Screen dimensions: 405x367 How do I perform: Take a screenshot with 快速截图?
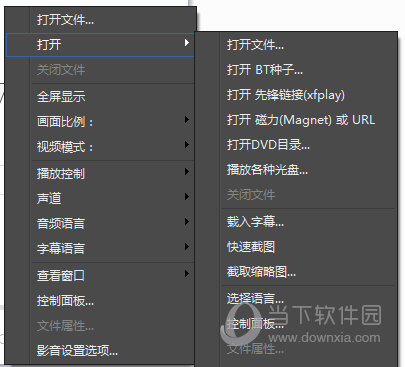(296, 247)
